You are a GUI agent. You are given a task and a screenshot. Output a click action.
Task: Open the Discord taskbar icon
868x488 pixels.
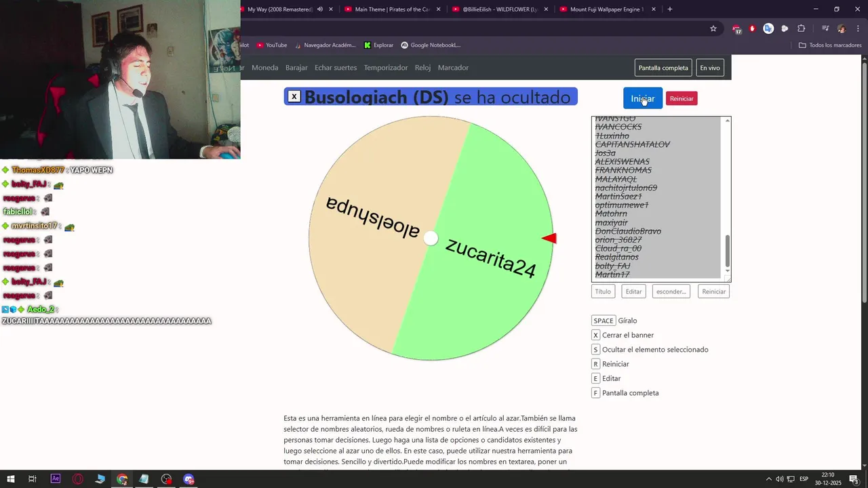click(x=189, y=479)
